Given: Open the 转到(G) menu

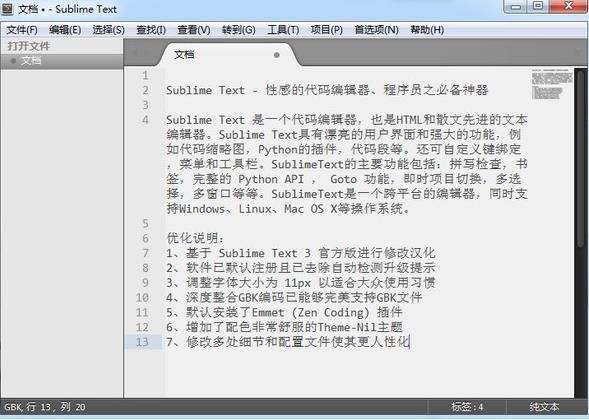Looking at the screenshot, I should 239,30.
